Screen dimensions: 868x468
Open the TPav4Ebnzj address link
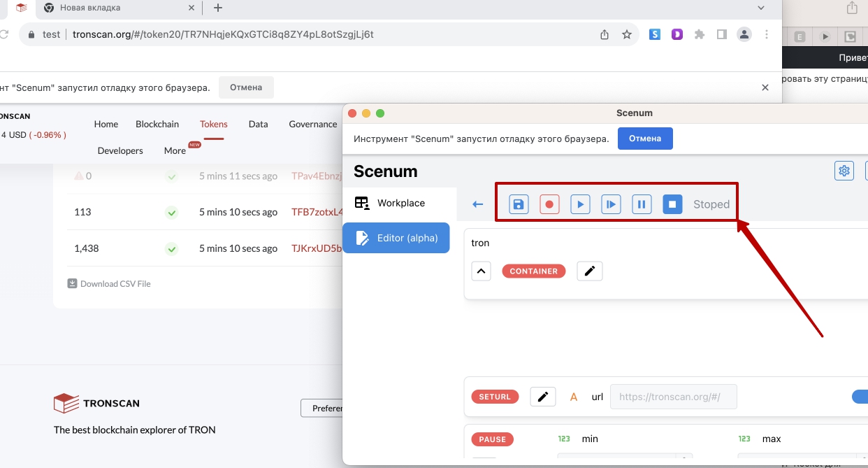coord(317,176)
